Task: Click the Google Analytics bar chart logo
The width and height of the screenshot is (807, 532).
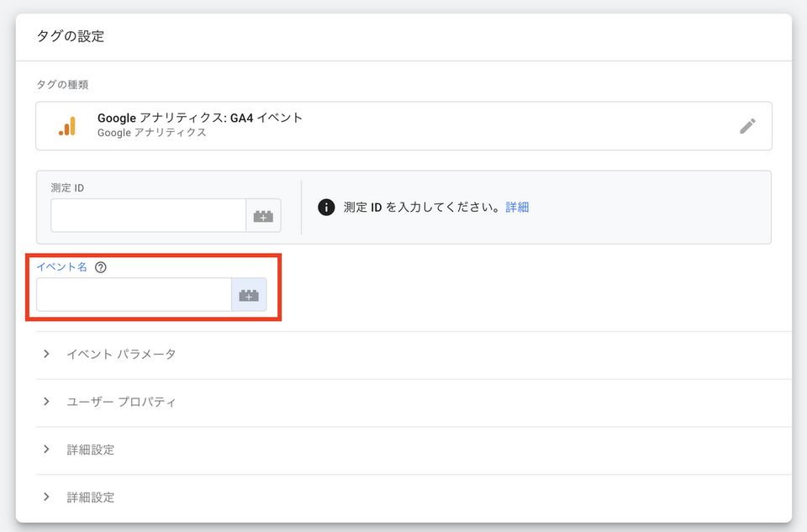Action: 67,126
